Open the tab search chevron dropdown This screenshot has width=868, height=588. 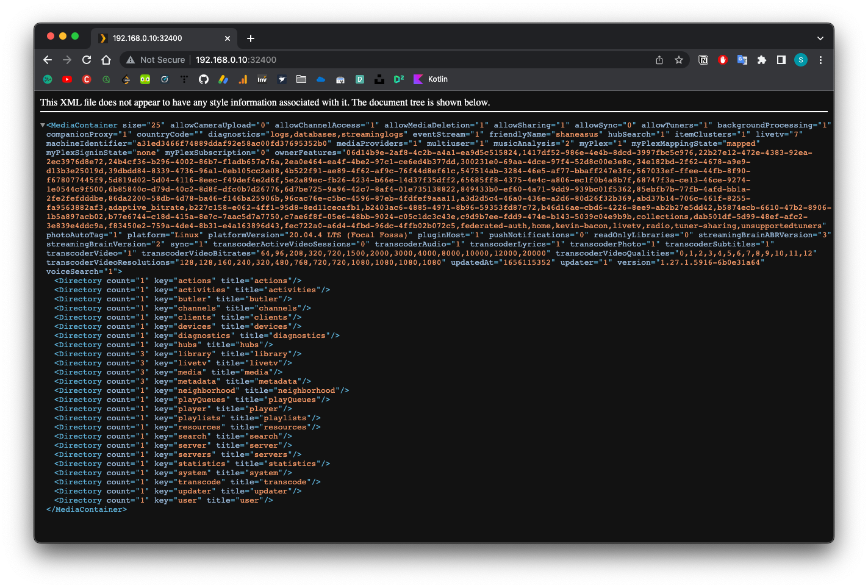pyautogui.click(x=820, y=38)
